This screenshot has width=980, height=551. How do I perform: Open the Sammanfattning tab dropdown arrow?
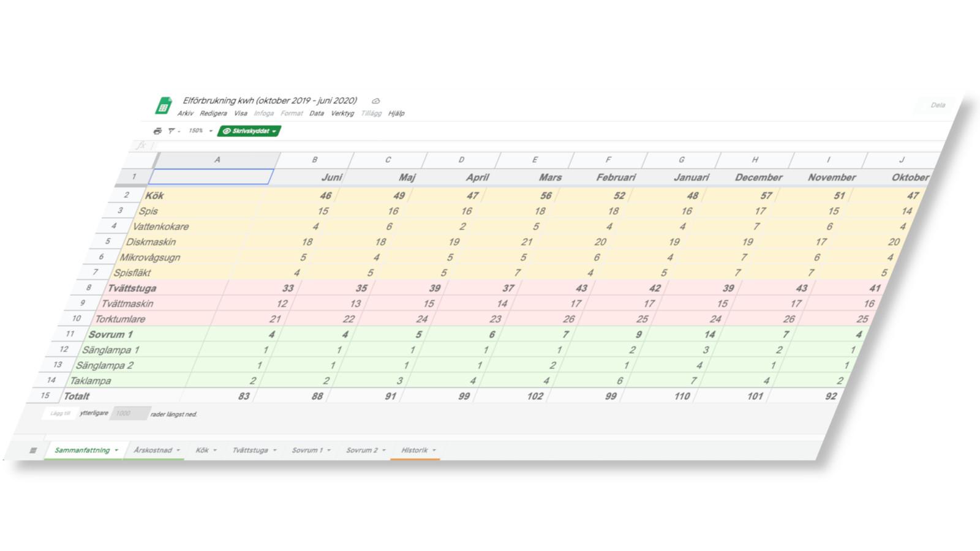click(116, 451)
